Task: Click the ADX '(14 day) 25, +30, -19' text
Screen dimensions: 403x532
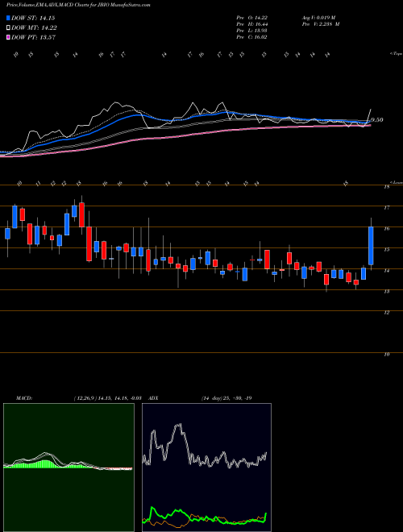Action: pyautogui.click(x=226, y=398)
